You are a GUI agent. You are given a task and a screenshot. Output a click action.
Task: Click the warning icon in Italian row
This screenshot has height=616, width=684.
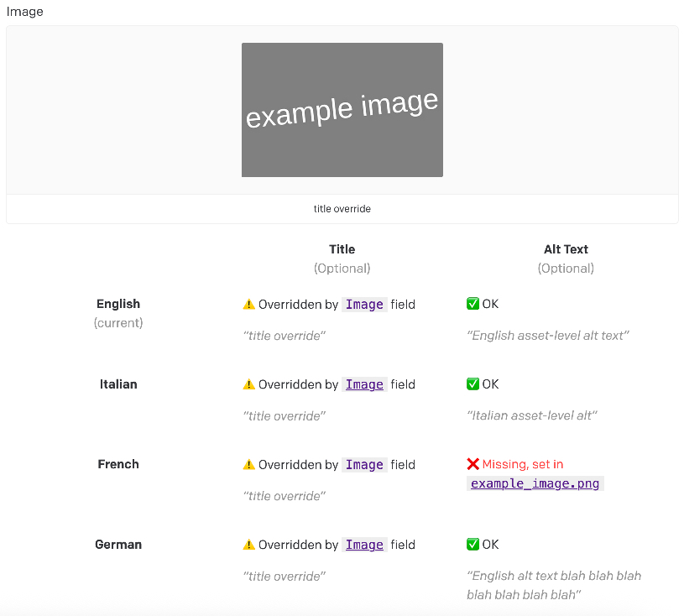[x=248, y=384]
